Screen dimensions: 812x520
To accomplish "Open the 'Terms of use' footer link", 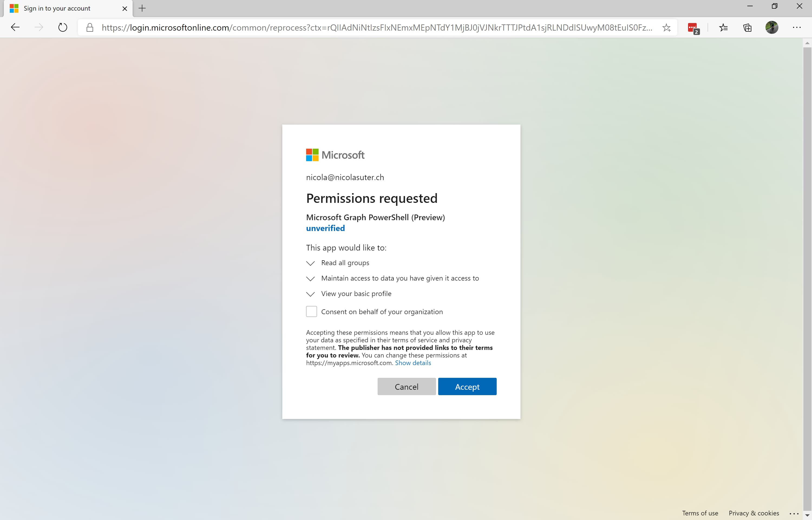I will pyautogui.click(x=700, y=513).
